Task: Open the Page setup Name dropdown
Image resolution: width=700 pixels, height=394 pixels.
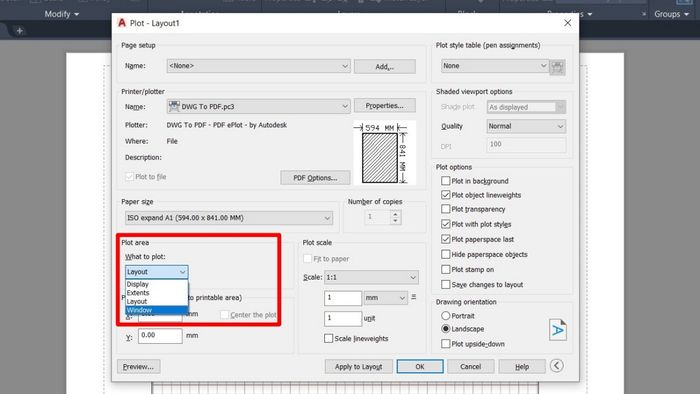Action: [x=258, y=66]
